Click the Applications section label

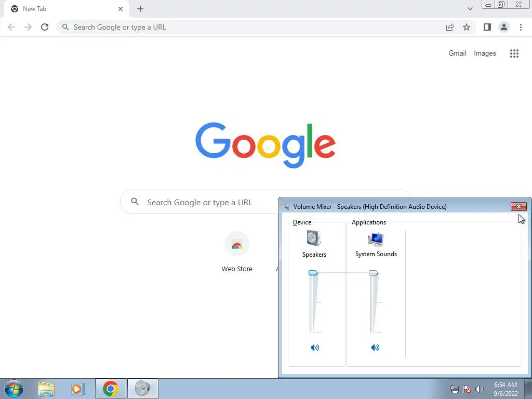click(x=369, y=222)
